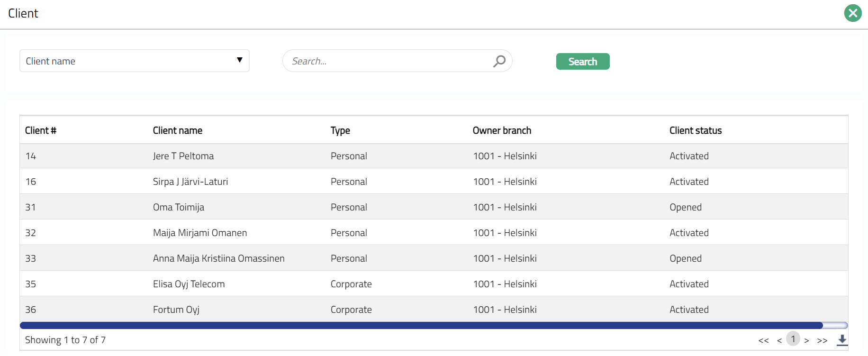Select page 1 in pagination
This screenshot has height=356, width=868.
point(793,339)
